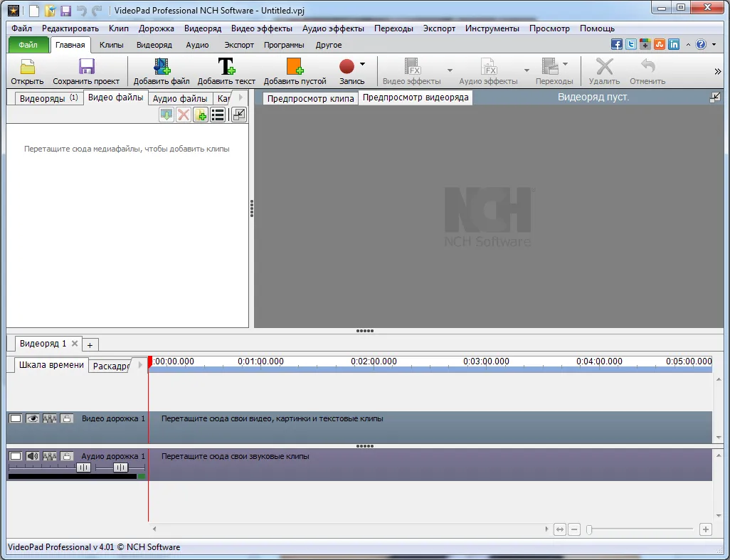Screen dimensions: 730x560
Task: Share on Facebook icon
Action: [x=616, y=44]
